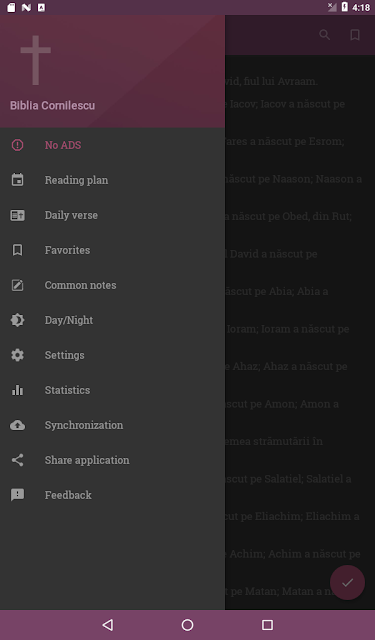The image size is (375, 640).
Task: Open the Reading plan calendar icon
Action: (17, 180)
